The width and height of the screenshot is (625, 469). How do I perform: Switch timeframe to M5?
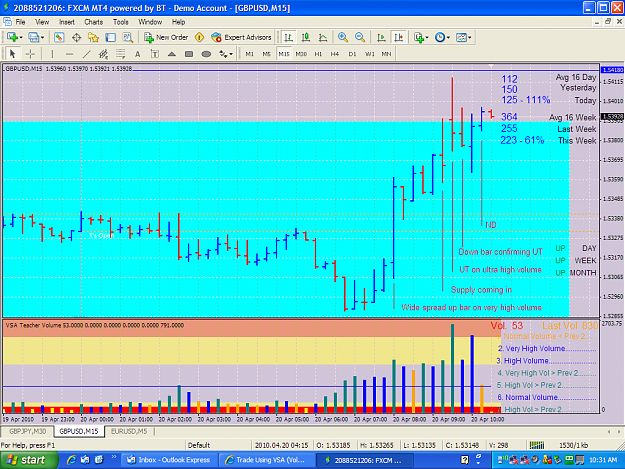click(266, 54)
